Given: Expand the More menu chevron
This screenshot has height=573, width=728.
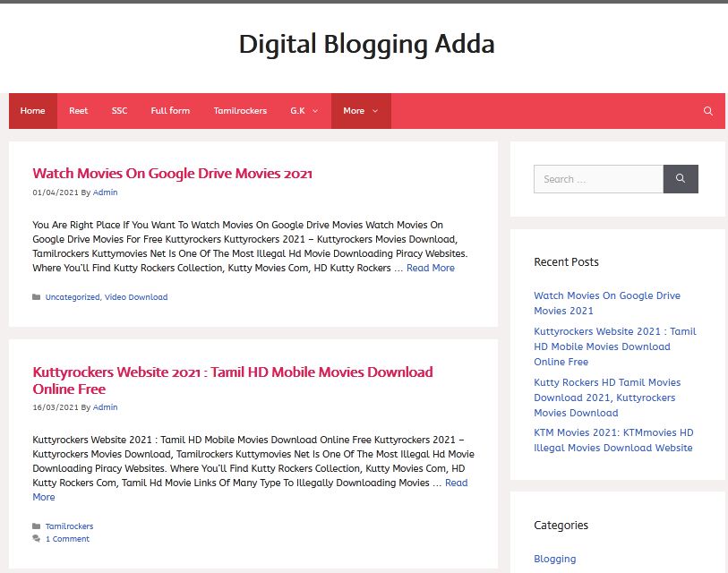Looking at the screenshot, I should (x=375, y=111).
